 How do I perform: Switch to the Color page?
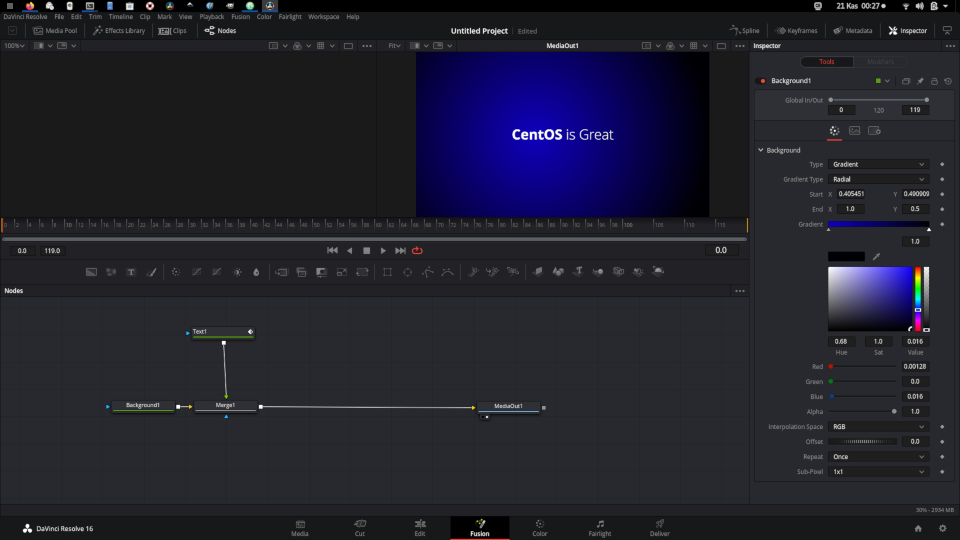click(539, 528)
